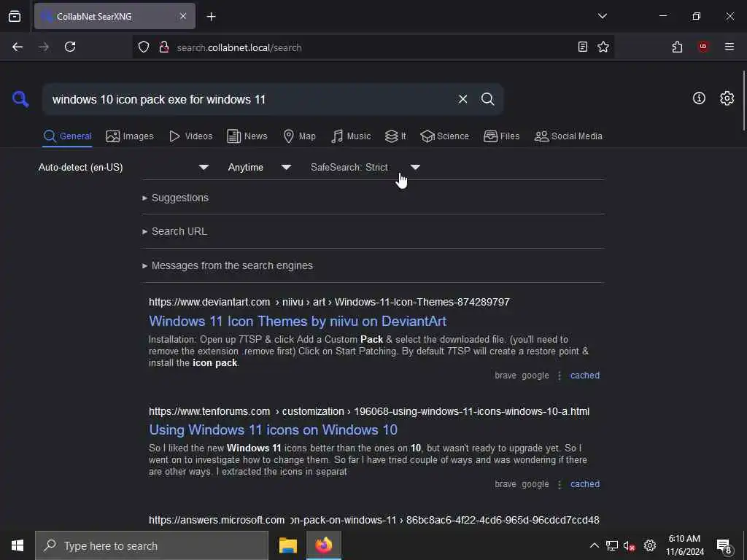This screenshot has width=747, height=560.
Task: Open the notification center icon
Action: click(724, 546)
